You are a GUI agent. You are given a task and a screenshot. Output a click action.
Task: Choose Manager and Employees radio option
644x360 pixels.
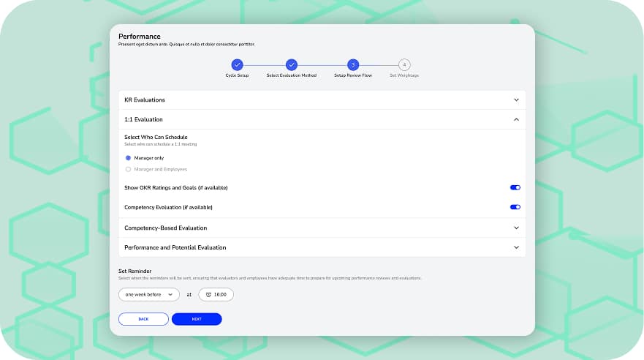129,169
